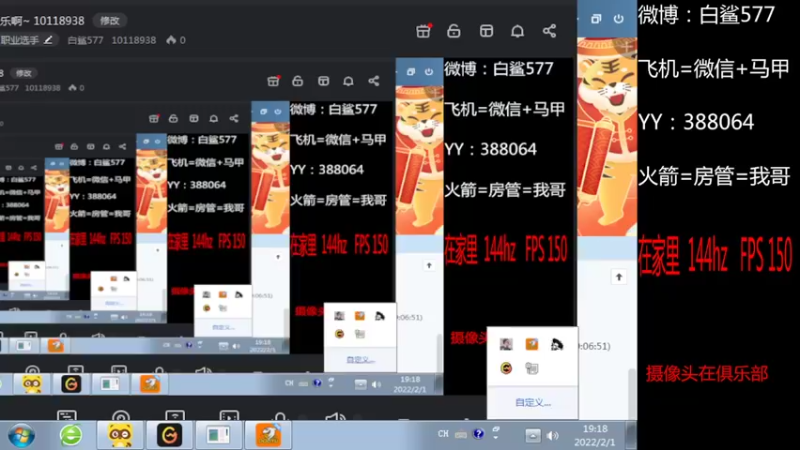Open the layout panel icon in the largest header
This screenshot has width=800, height=450.
coord(486,31)
